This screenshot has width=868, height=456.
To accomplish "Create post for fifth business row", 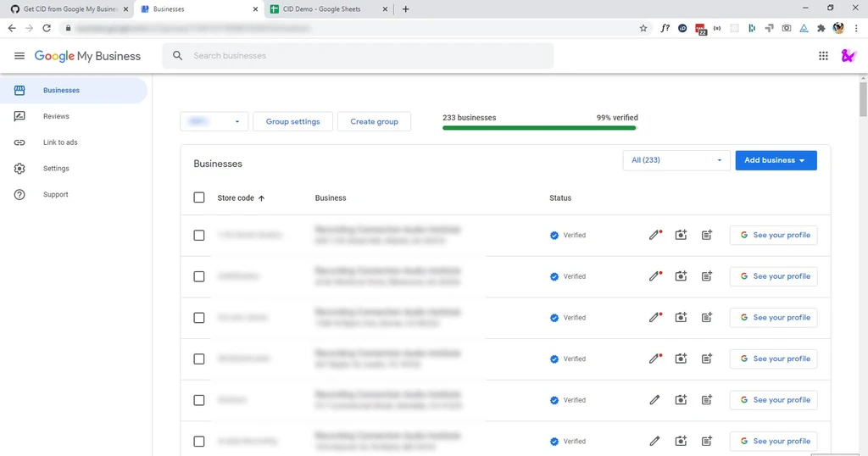I will 707,399.
